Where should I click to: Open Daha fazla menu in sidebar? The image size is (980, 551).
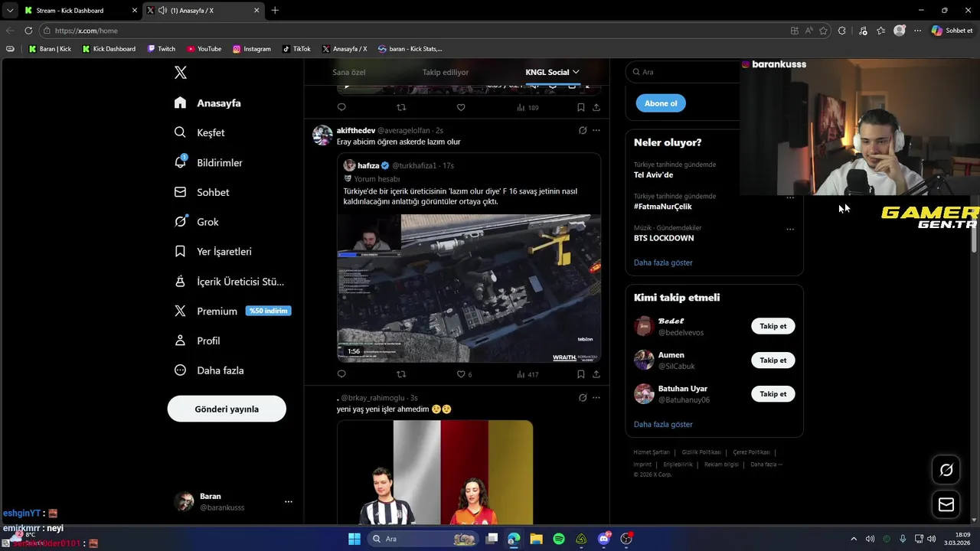pos(209,370)
